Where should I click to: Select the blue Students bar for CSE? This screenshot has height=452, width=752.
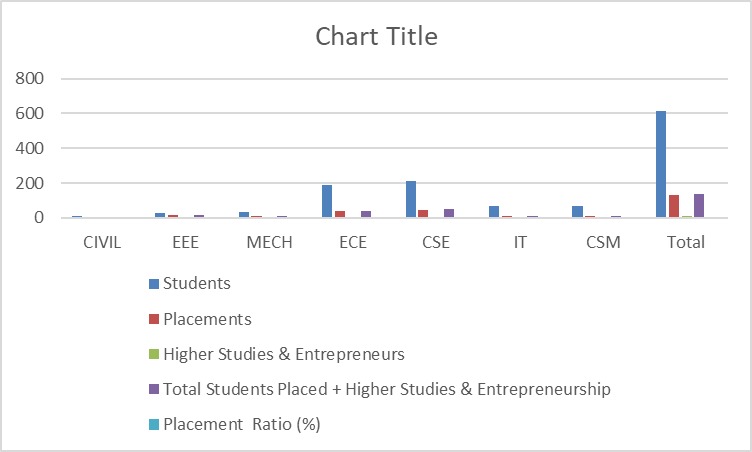pyautogui.click(x=411, y=199)
